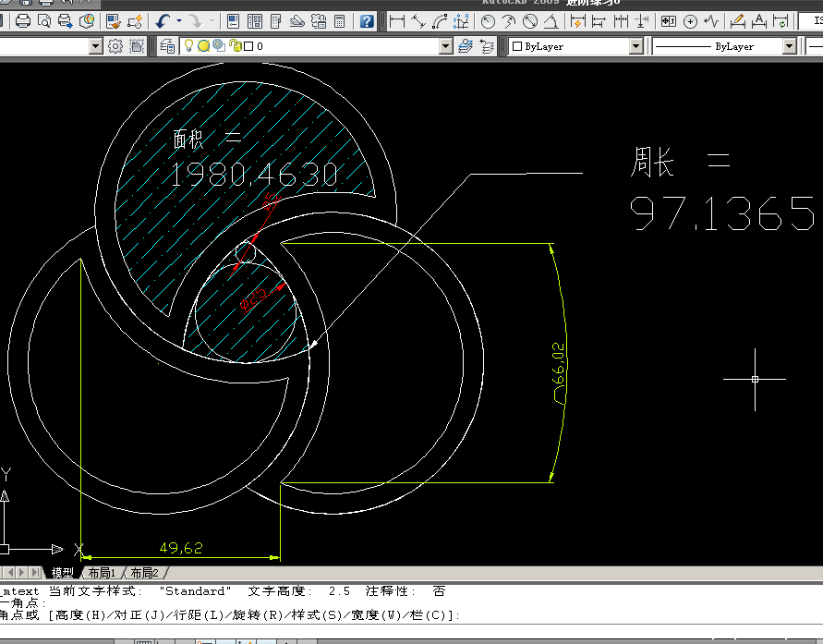This screenshot has height=644, width=823.
Task: Select the Arc Length dimension tool
Action: click(x=440, y=21)
